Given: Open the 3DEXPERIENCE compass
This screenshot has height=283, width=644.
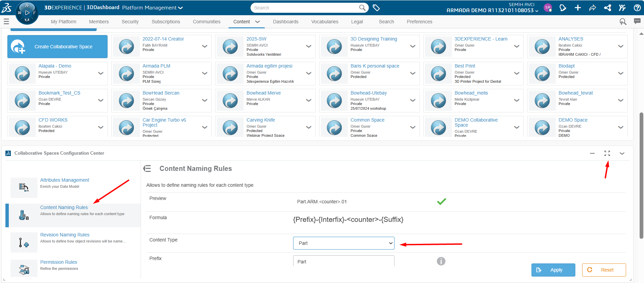Looking at the screenshot, I should click(x=27, y=13).
